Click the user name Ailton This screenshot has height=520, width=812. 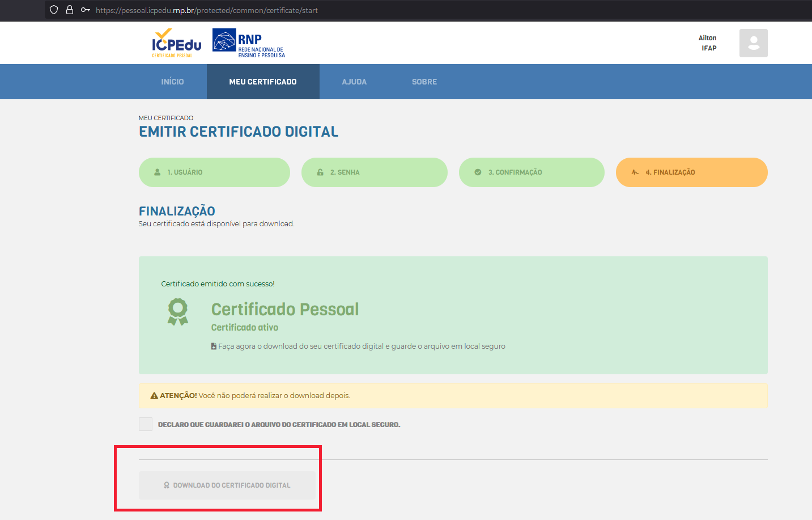pos(707,38)
